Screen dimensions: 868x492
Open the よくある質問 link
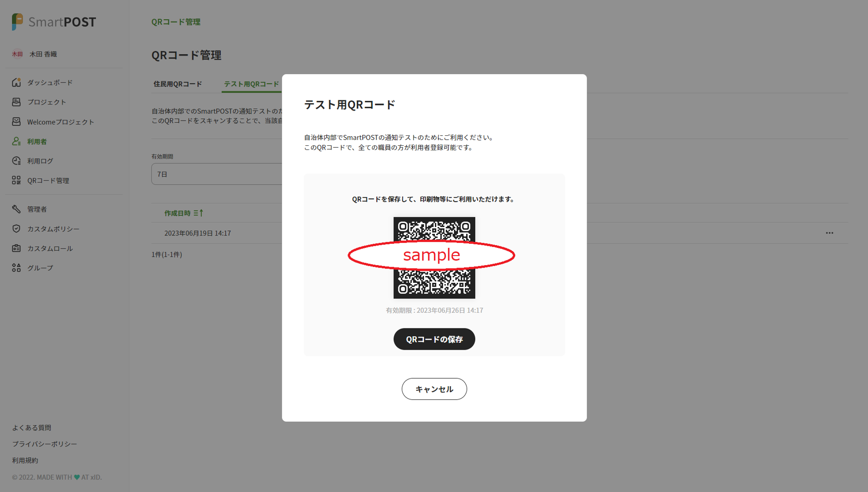[x=32, y=428]
